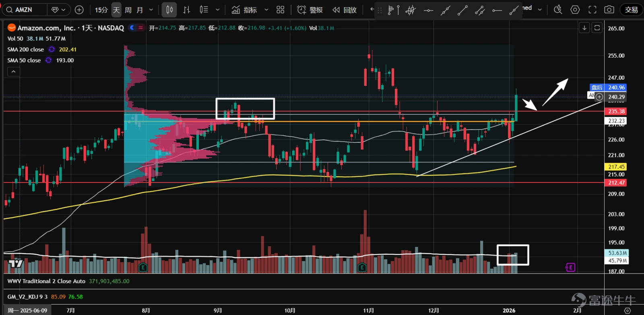Open the 指标 indicators menu
The height and width of the screenshot is (315, 644).
point(244,10)
